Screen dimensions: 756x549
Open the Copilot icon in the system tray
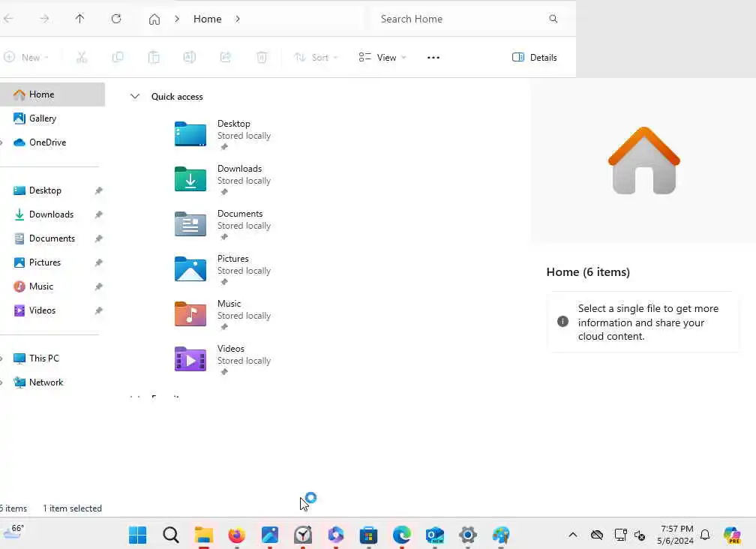tap(732, 535)
